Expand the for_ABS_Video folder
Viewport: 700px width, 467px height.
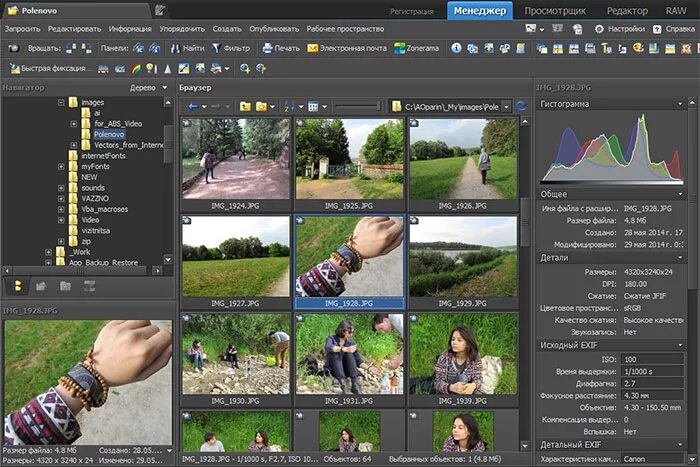click(x=74, y=123)
